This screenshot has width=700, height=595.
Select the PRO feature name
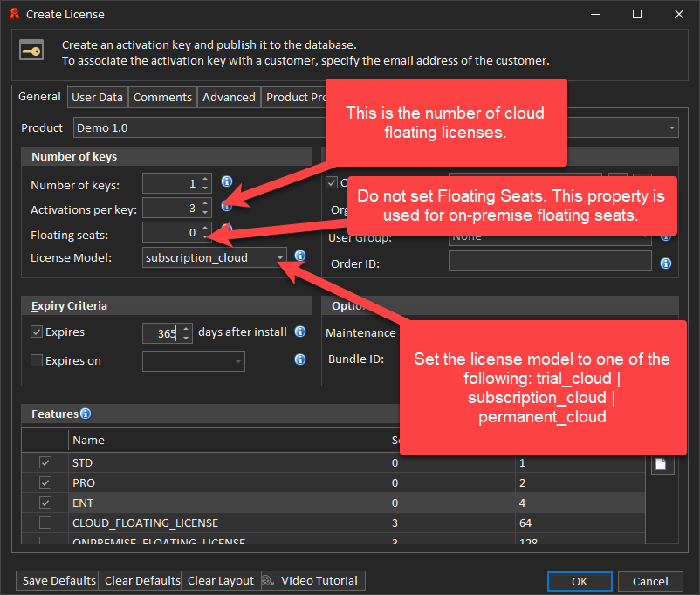point(84,483)
